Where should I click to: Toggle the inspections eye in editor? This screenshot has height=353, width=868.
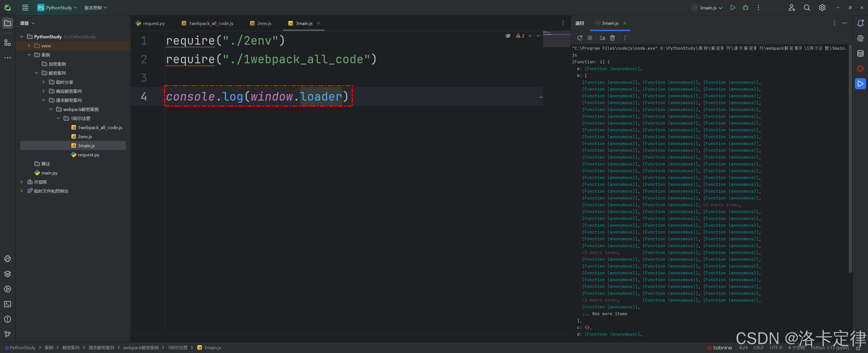click(x=508, y=36)
